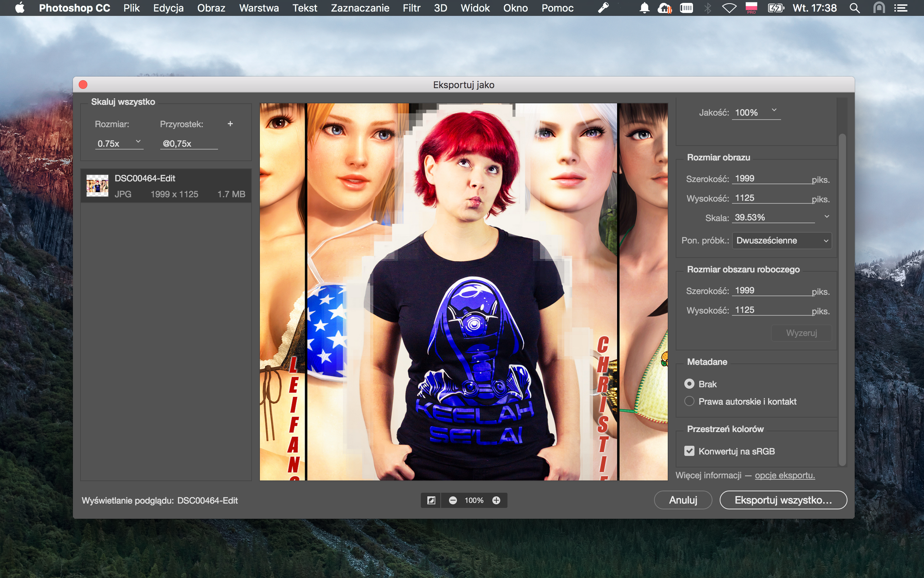This screenshot has height=578, width=924.
Task: Click the bell notification icon
Action: (x=644, y=8)
